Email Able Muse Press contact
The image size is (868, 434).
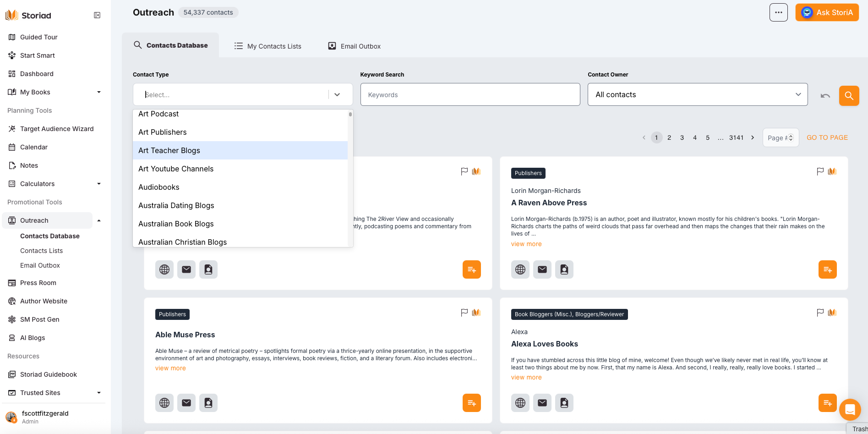[186, 403]
